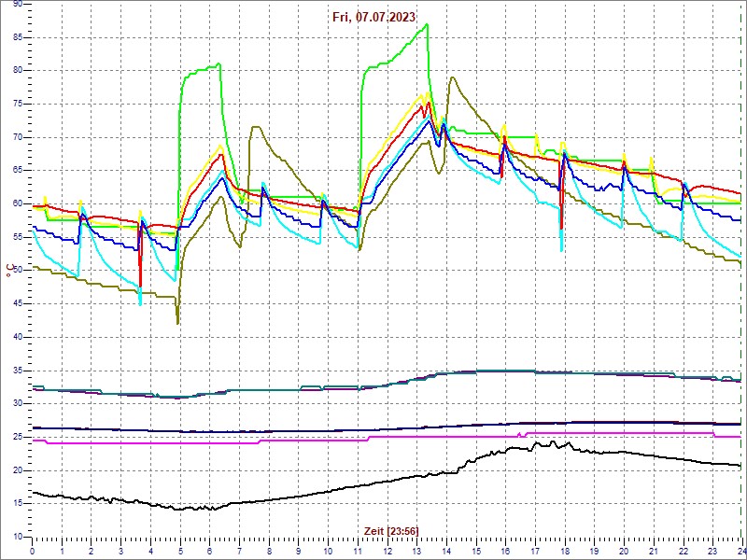
Task: Click the chart title Fri, 07.07.2023
Action: (x=373, y=17)
